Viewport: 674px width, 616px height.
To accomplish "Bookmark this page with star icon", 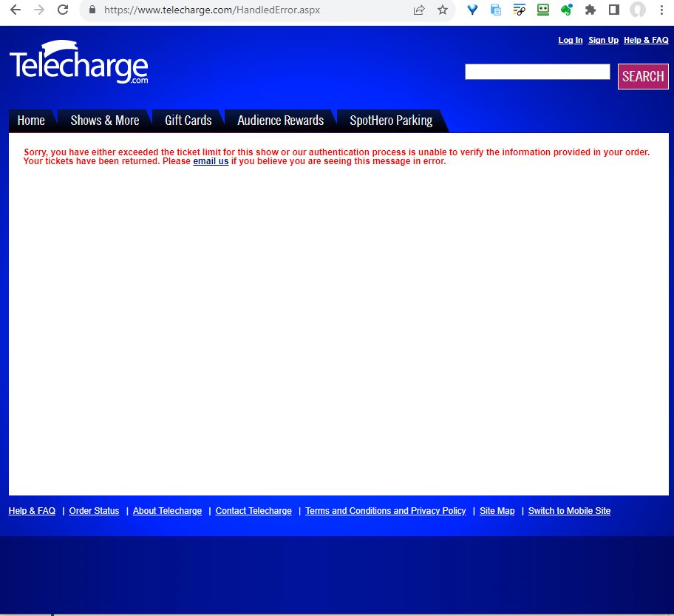I will click(443, 10).
